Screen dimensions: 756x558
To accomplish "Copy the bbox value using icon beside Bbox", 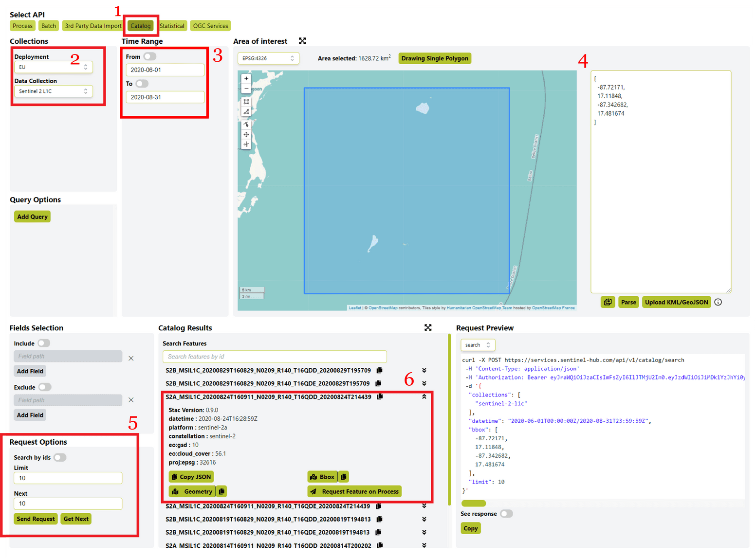I will [x=344, y=477].
